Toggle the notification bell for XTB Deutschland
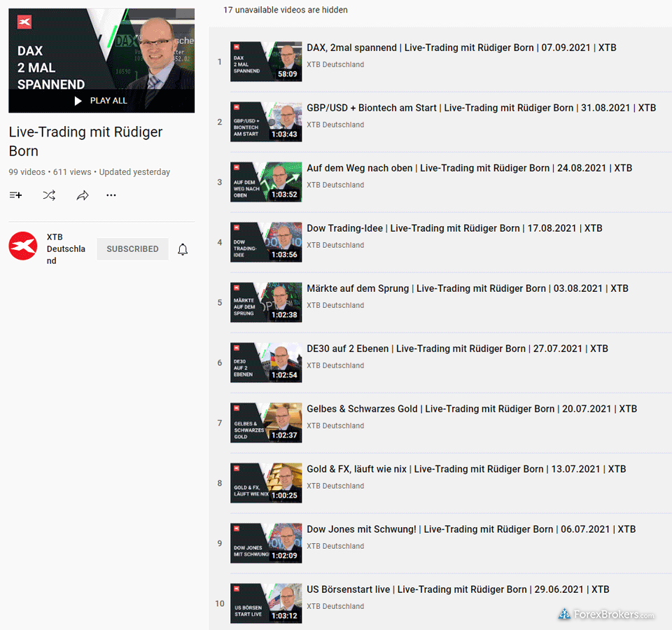 183,249
